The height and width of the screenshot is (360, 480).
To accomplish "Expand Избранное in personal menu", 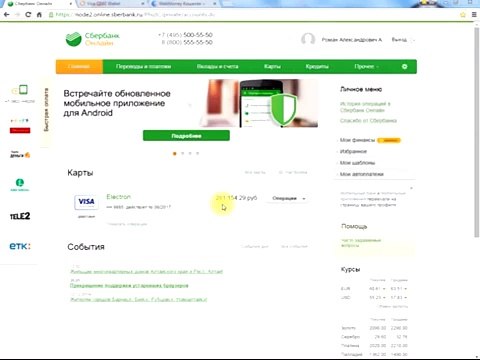I will pos(353,151).
